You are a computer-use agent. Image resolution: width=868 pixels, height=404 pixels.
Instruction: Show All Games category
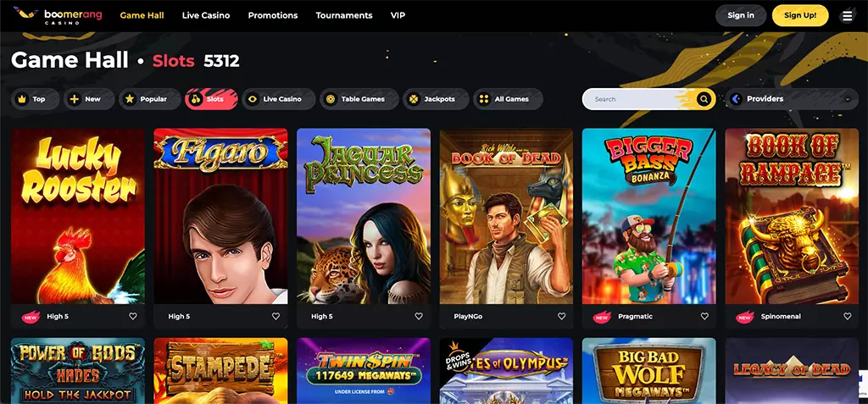pyautogui.click(x=508, y=99)
